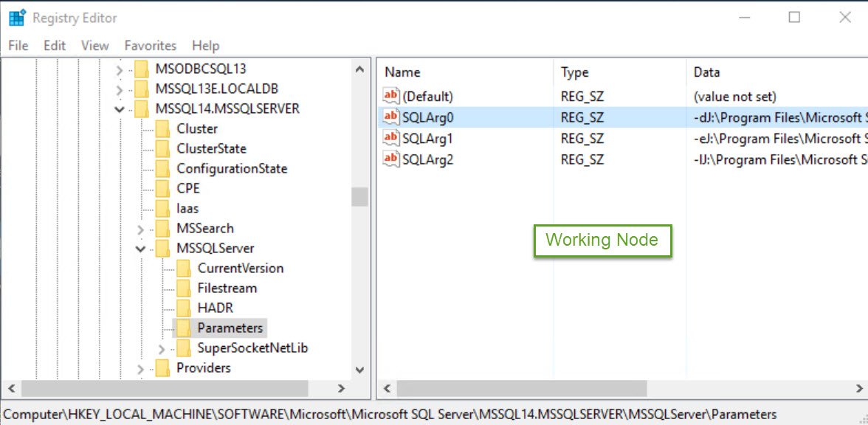Select the SQLArg1 value name
The width and height of the screenshot is (868, 425).
(x=428, y=138)
